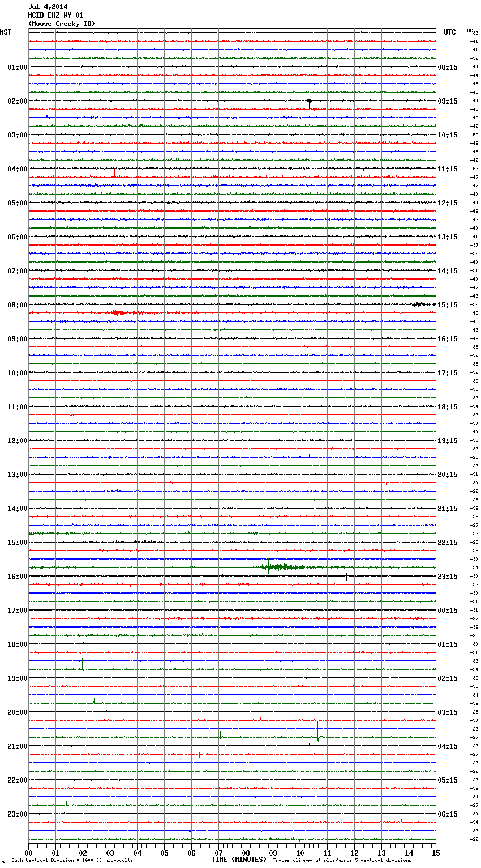This screenshot has width=481, height=868.
Task: Click the black spike near minute 10 at 02:00
Action: [x=310, y=101]
